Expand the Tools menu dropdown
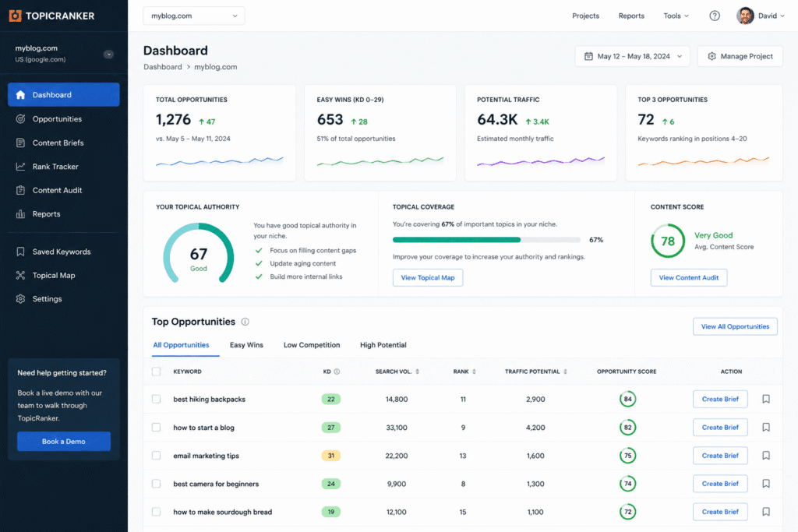Viewport: 798px width, 532px height. pyautogui.click(x=676, y=16)
